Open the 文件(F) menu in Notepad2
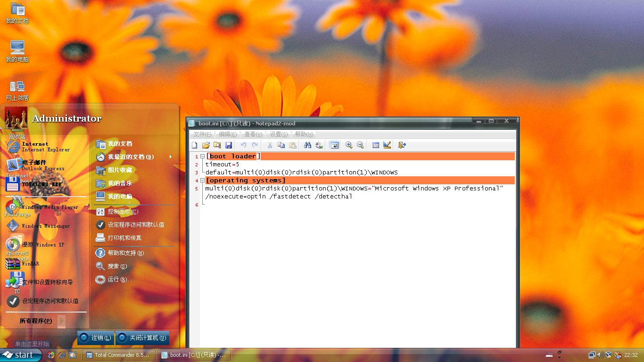The height and width of the screenshot is (362, 644). click(x=203, y=134)
